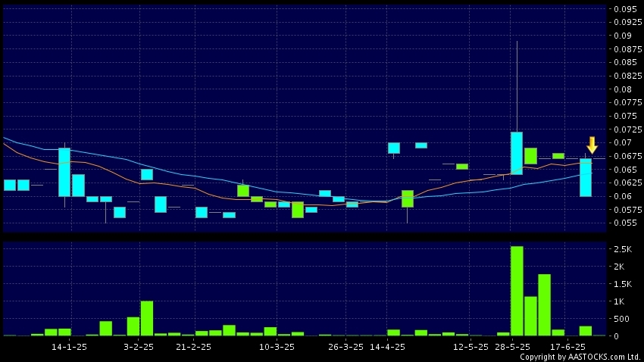
Task: Click the volume bar reaching 1K near 3-2-25
Action: 147,319
